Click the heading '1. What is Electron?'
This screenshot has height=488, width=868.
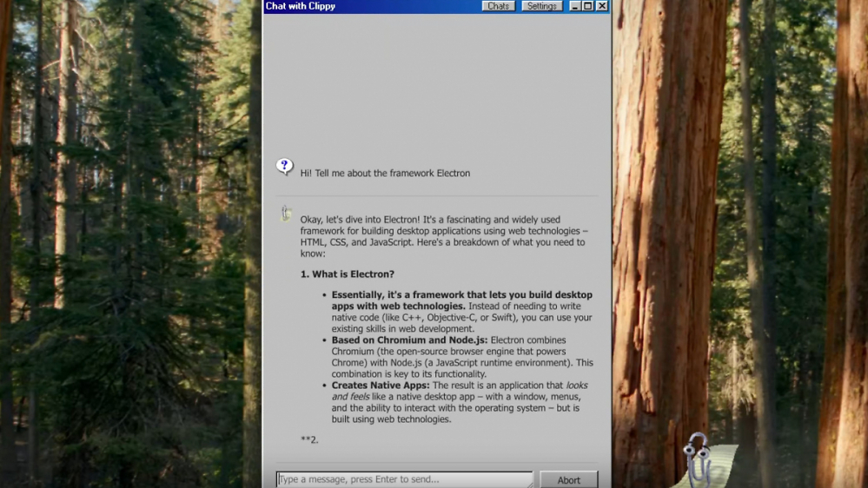348,274
